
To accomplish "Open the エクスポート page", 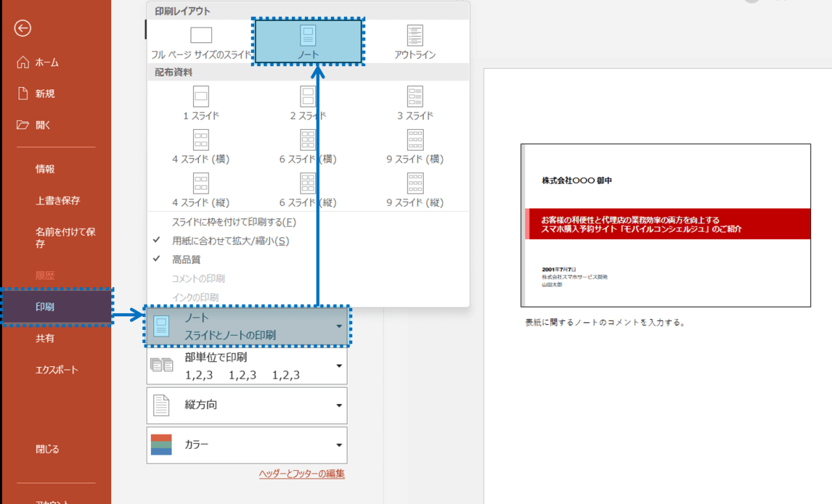I will (x=56, y=370).
